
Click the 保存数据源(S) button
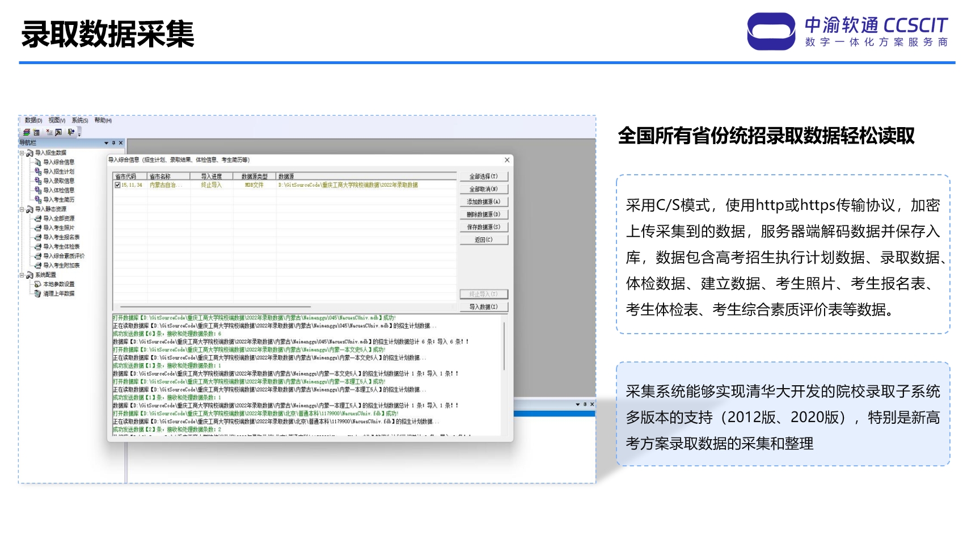coord(484,227)
